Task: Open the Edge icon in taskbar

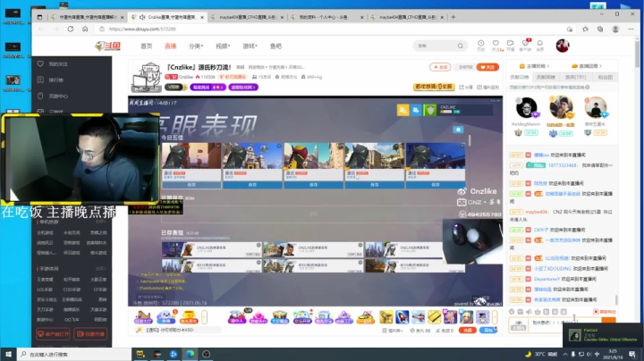Action: tap(190, 354)
